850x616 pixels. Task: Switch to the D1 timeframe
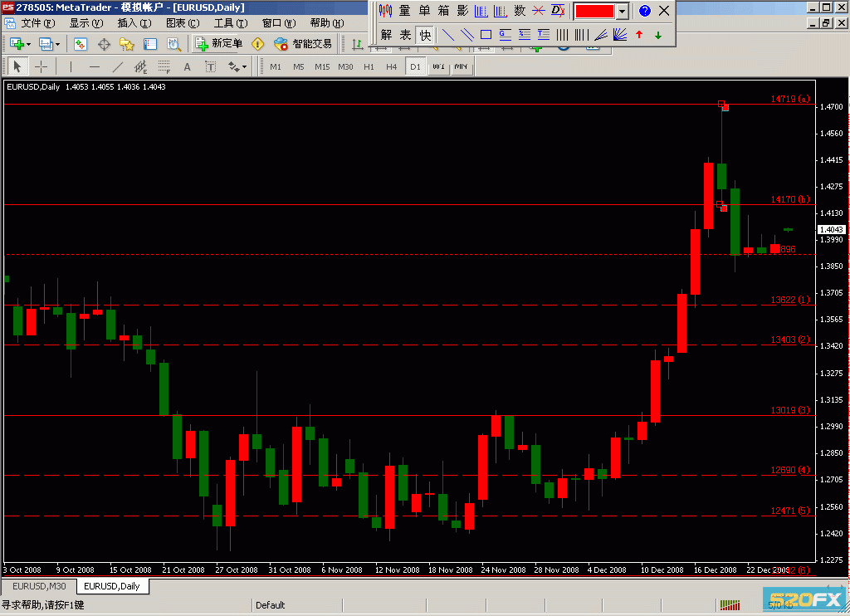tap(415, 66)
